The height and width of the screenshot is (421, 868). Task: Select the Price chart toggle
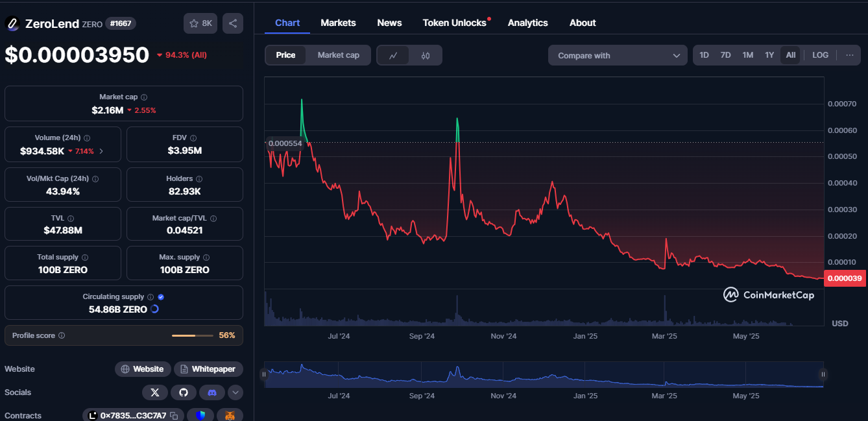[x=285, y=55]
